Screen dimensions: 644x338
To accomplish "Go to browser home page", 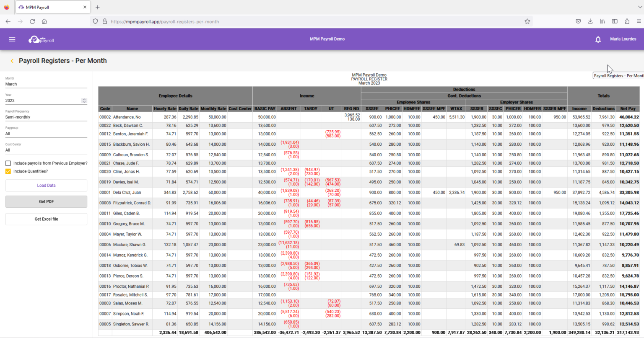I will 44,21.
